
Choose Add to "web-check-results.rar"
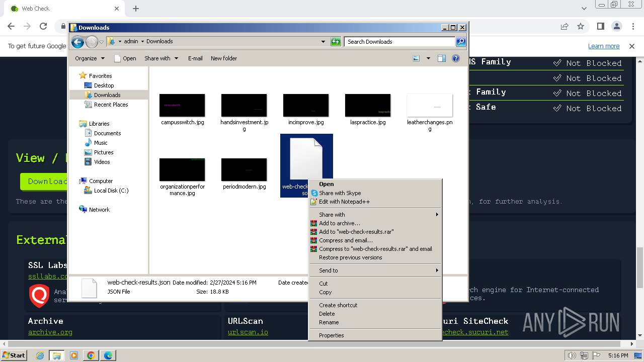click(375, 232)
